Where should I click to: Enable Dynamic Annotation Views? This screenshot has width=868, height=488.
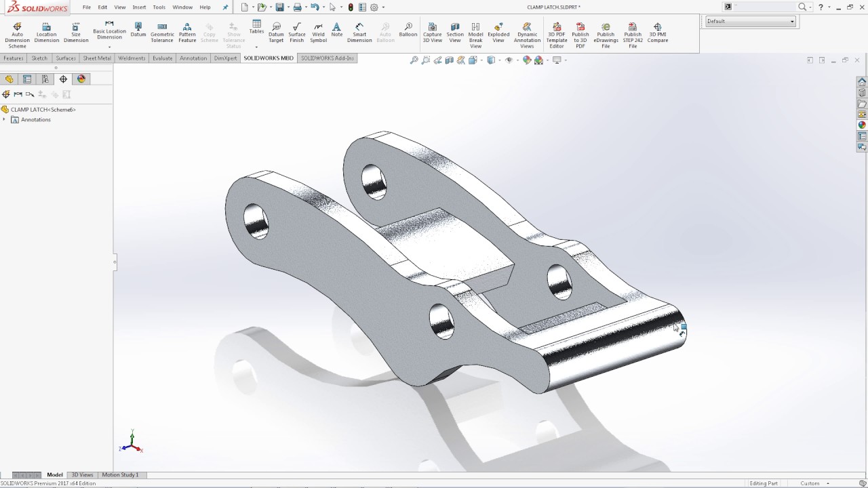527,35
